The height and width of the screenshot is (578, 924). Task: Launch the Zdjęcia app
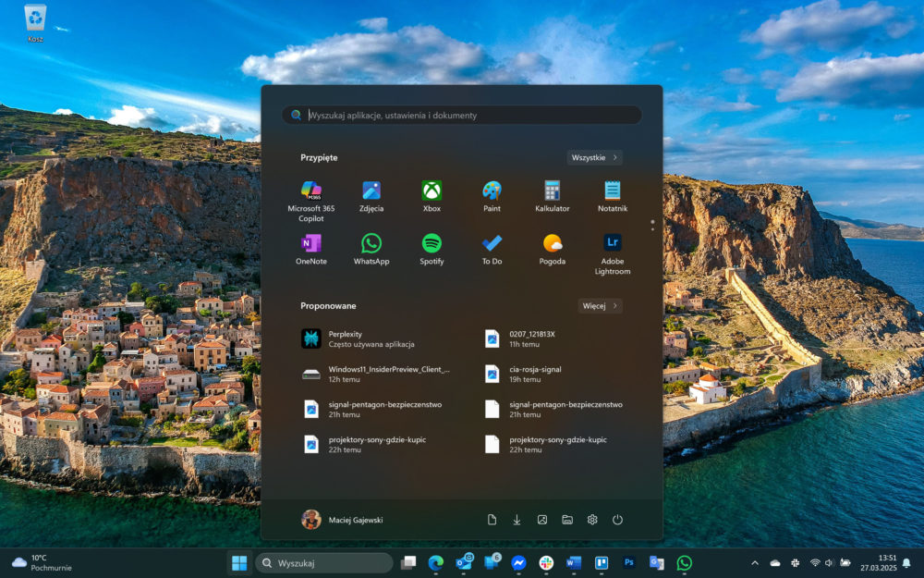pyautogui.click(x=371, y=196)
